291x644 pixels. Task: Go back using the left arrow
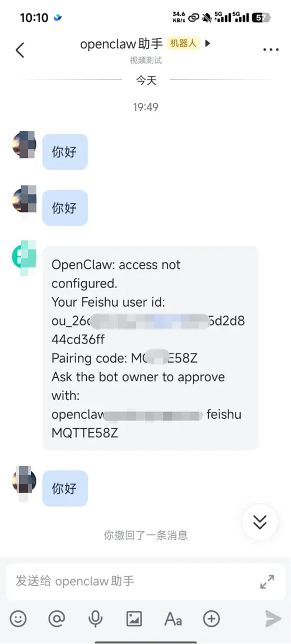tap(20, 50)
